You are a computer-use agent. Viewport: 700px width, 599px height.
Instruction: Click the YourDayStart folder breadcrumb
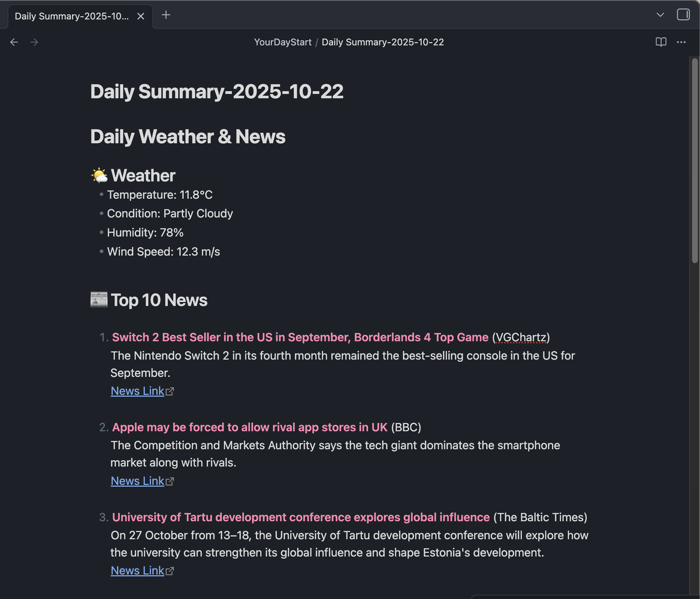(282, 42)
